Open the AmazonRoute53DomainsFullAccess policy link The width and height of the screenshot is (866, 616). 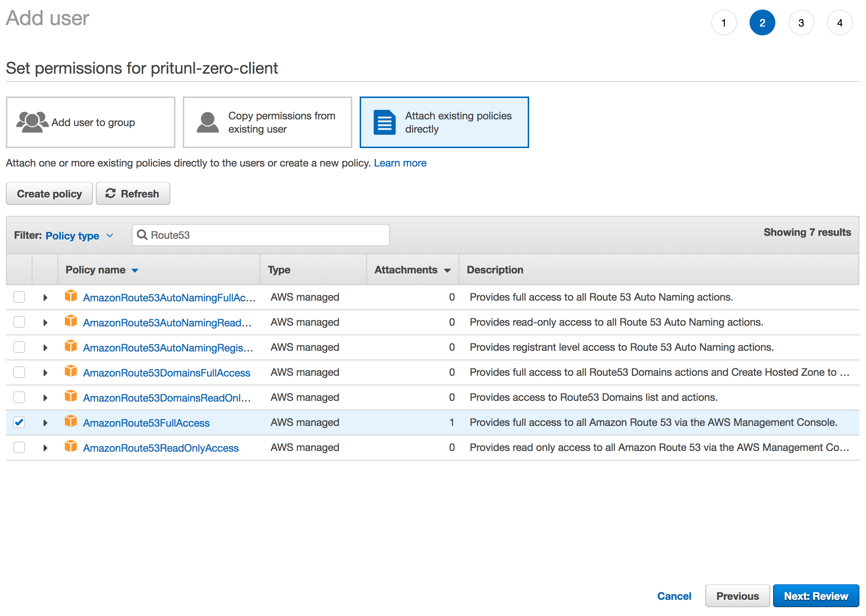[x=167, y=373]
